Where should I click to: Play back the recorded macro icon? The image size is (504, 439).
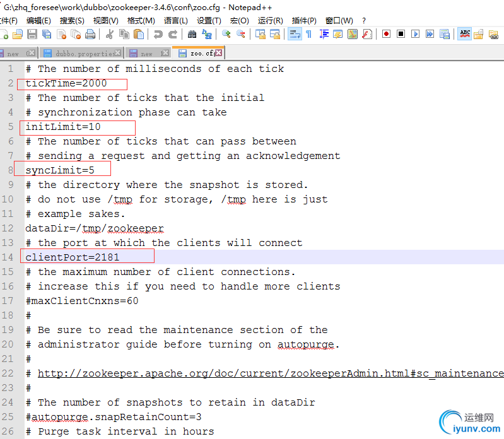click(x=415, y=34)
